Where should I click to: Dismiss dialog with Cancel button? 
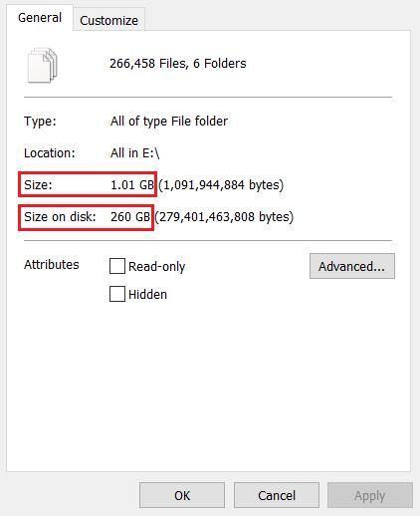click(277, 495)
